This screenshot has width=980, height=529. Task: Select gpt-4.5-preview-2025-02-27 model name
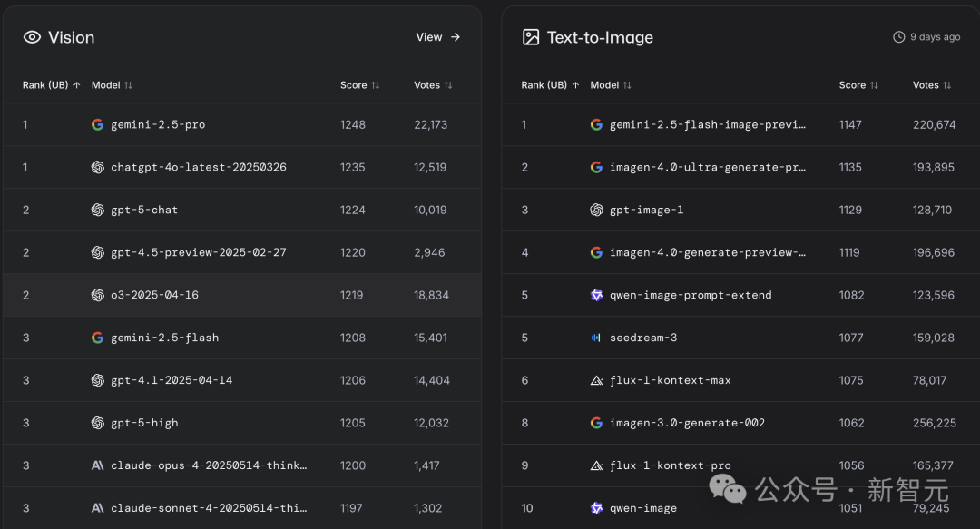198,252
